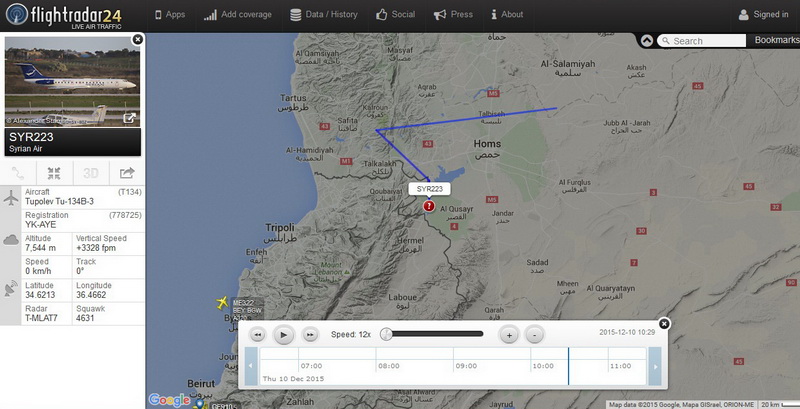Select the yellow ME322 plane on map
The height and width of the screenshot is (409, 800).
222,302
